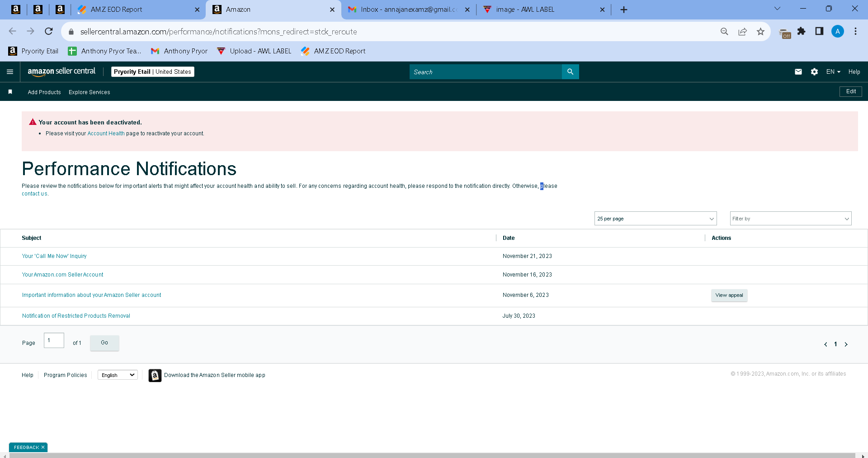Screen dimensions: 868x458
Task: Open the Chrome profile avatar A
Action: 837,31
